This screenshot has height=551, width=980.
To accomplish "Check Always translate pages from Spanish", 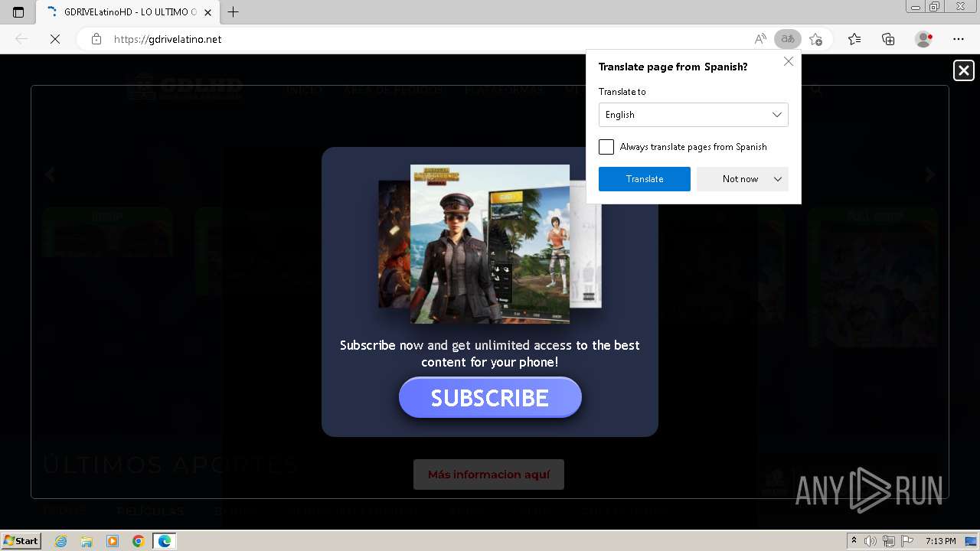I will (x=606, y=147).
